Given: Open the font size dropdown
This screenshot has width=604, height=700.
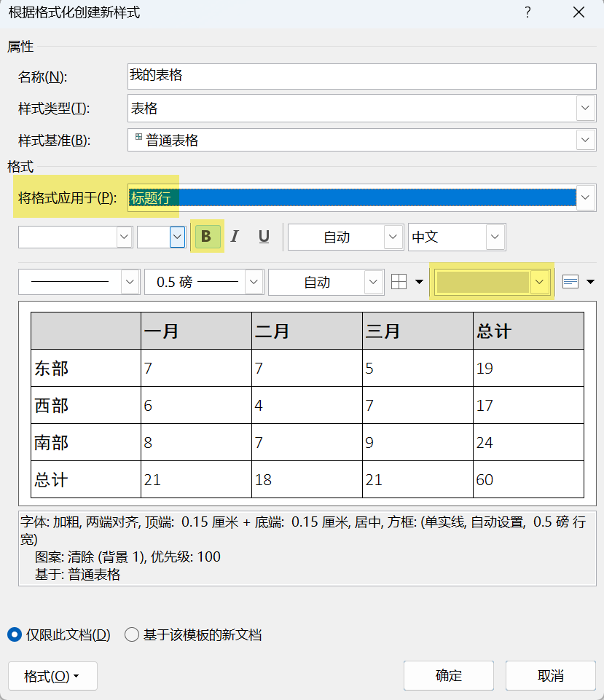Looking at the screenshot, I should (x=177, y=237).
